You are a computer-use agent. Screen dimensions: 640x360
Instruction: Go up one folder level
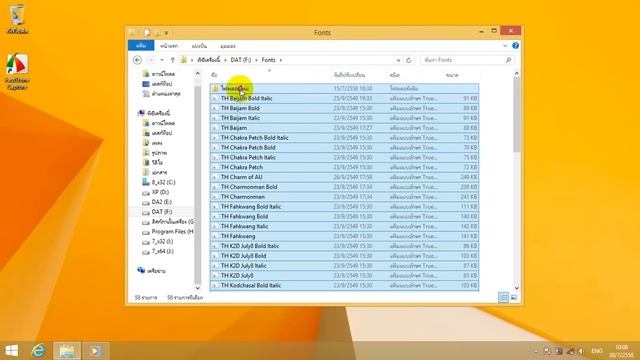point(173,60)
